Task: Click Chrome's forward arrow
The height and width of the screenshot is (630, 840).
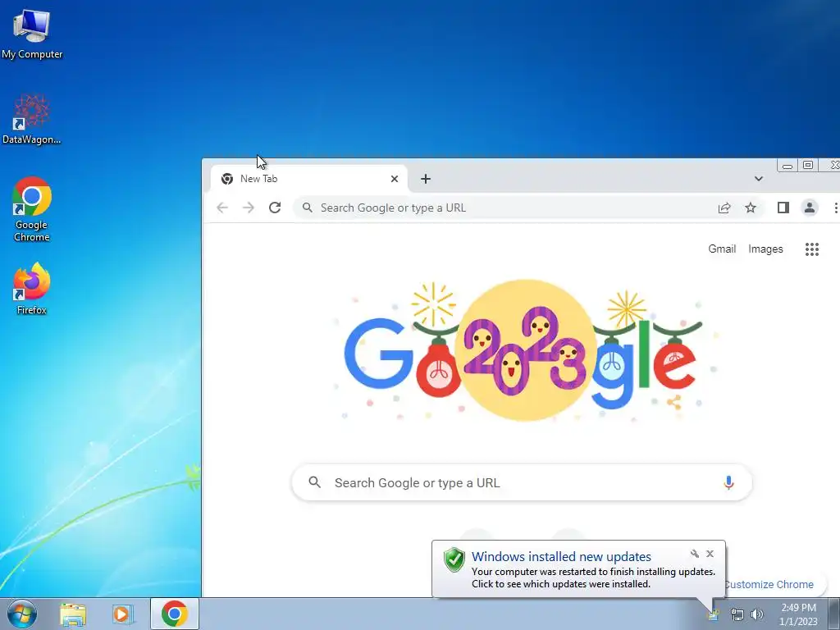Action: tap(249, 208)
